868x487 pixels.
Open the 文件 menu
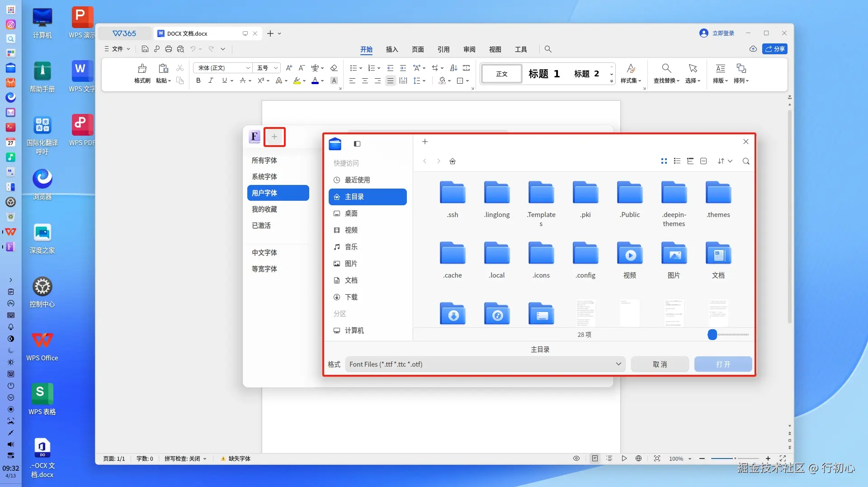click(117, 49)
